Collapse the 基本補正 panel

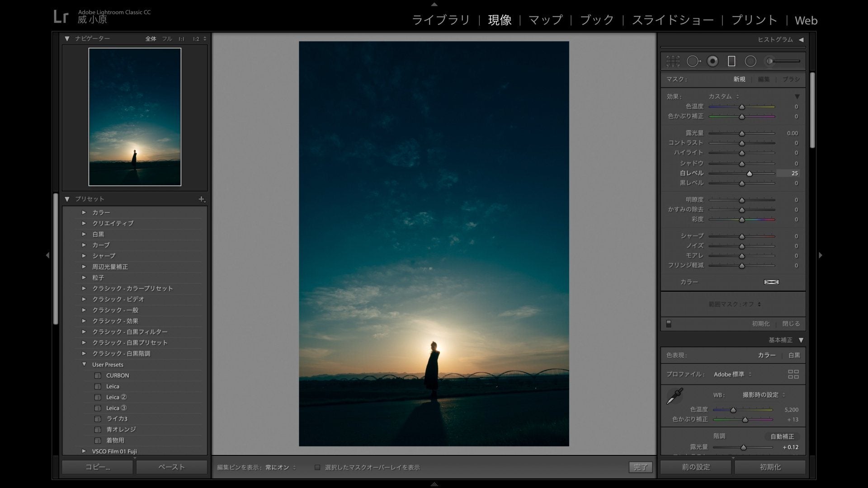tap(801, 340)
